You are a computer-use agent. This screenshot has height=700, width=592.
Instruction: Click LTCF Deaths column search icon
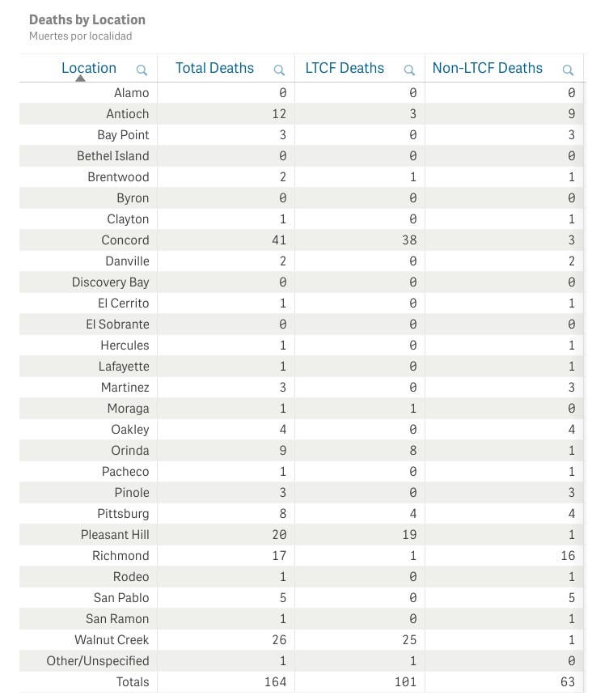point(409,70)
